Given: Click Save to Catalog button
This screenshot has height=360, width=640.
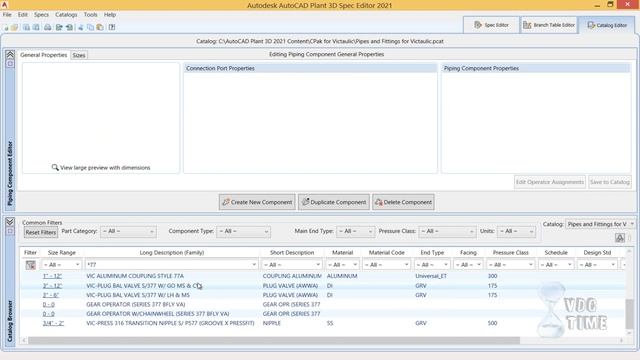Looking at the screenshot, I should pyautogui.click(x=610, y=182).
